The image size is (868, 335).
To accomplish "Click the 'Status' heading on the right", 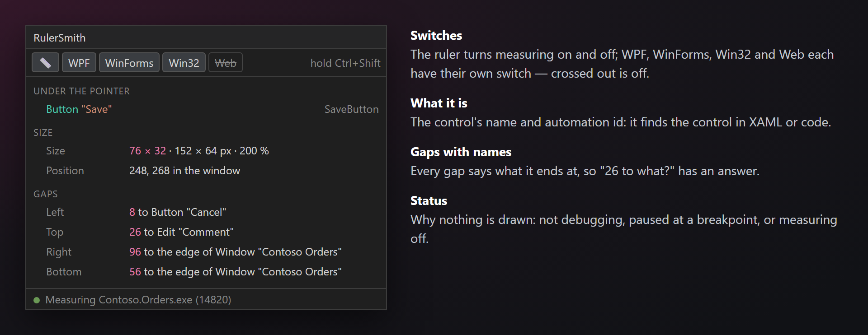I will pyautogui.click(x=429, y=200).
